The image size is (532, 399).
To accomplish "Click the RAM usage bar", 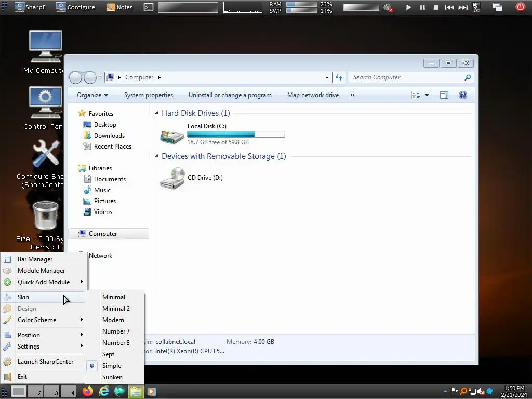I will (302, 4).
